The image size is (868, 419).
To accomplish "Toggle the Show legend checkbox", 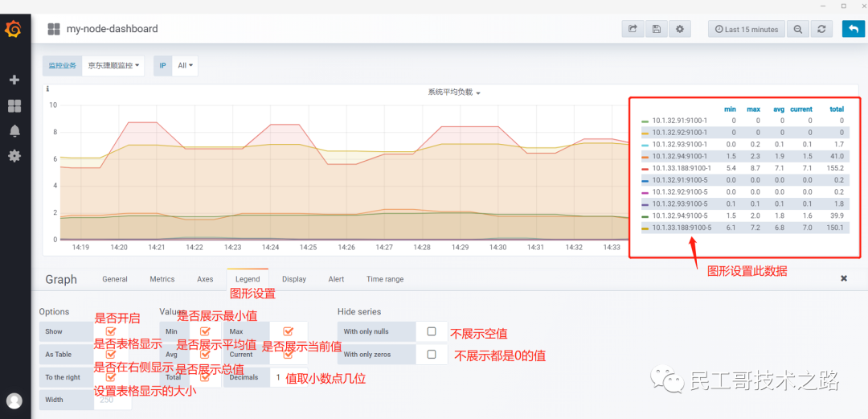I will (x=111, y=331).
